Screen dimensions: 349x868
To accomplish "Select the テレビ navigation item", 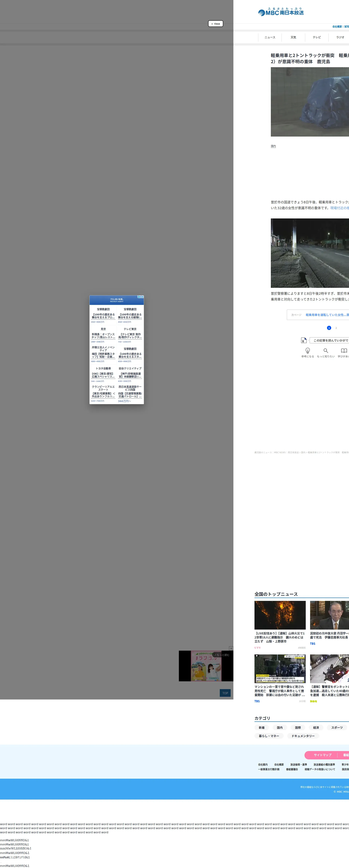I will click(x=317, y=37).
